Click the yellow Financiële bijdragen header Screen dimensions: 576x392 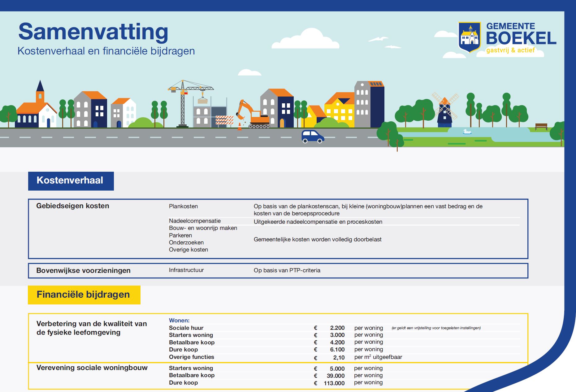point(84,295)
